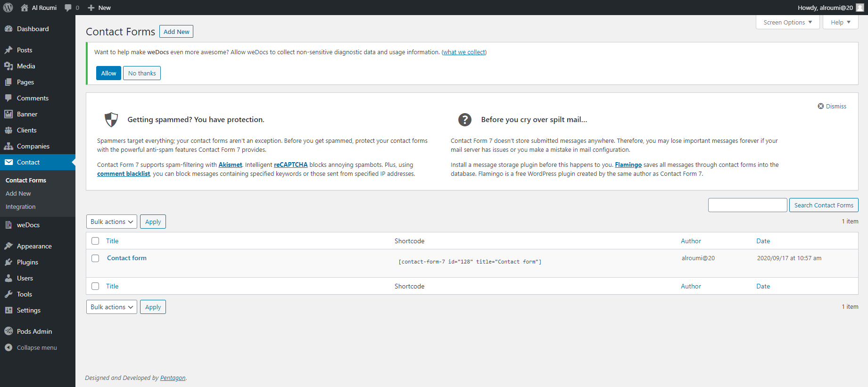
Task: Click the Companies network icon
Action: [x=8, y=146]
